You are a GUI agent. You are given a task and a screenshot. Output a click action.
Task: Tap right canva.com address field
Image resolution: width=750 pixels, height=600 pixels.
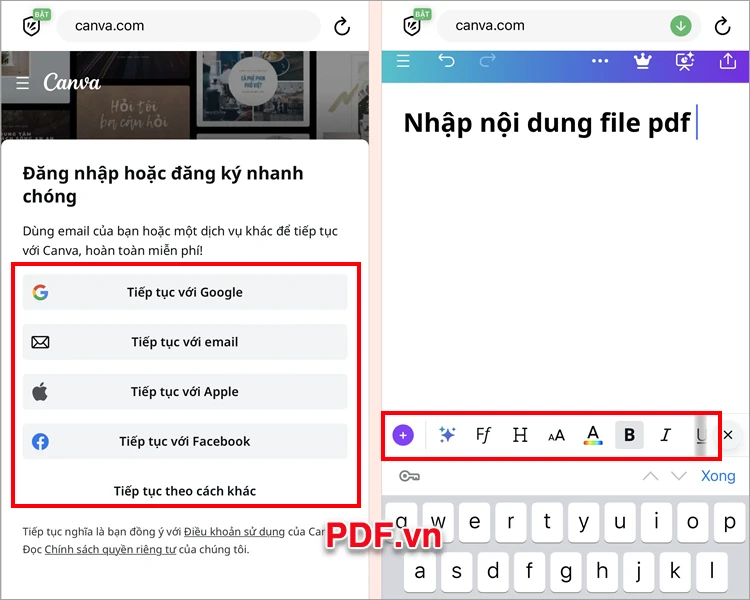(x=569, y=26)
